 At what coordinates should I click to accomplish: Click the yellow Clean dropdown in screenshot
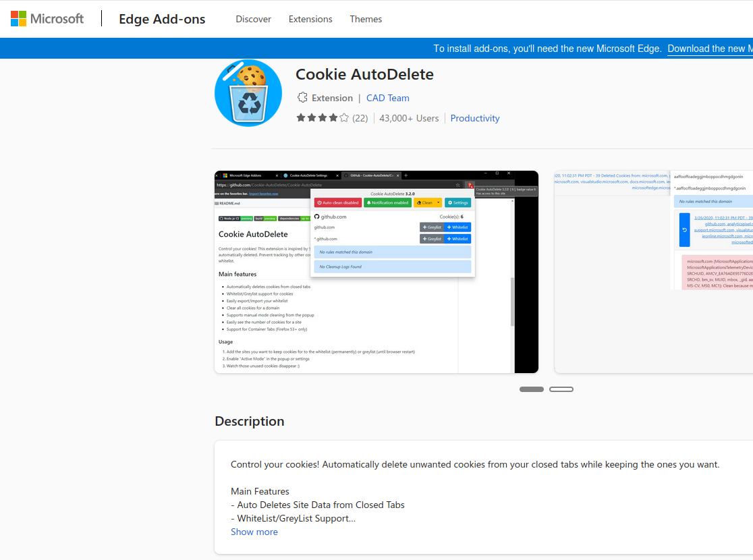(428, 202)
